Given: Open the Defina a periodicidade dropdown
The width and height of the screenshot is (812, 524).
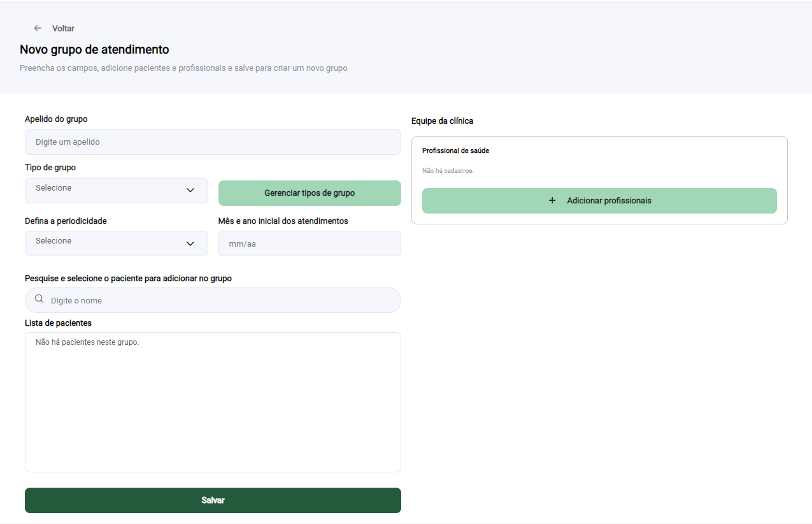Looking at the screenshot, I should point(117,244).
